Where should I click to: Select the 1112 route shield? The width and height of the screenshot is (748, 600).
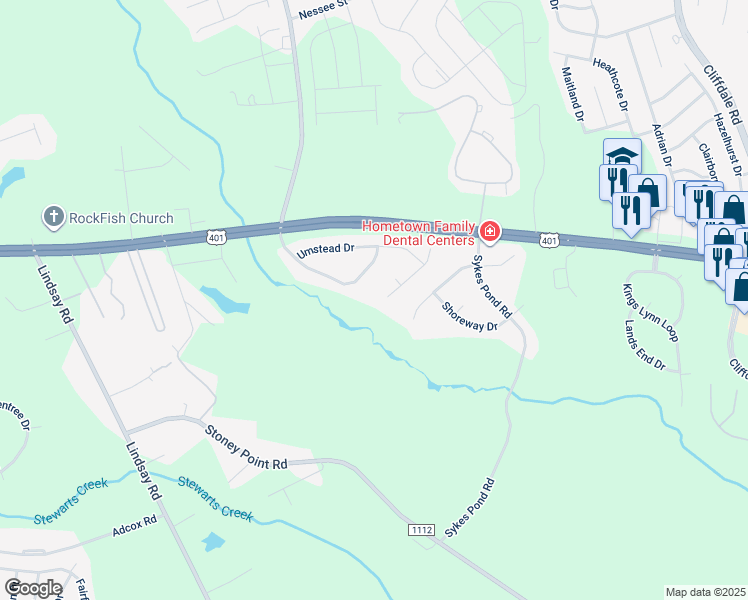click(421, 530)
